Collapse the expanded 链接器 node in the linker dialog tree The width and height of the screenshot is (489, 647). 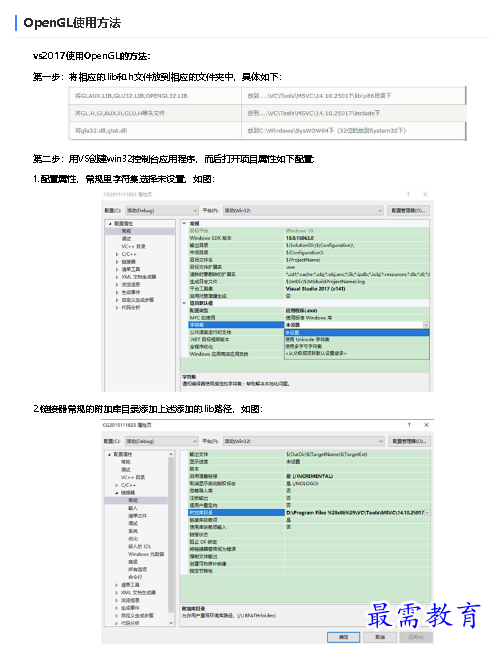point(117,493)
